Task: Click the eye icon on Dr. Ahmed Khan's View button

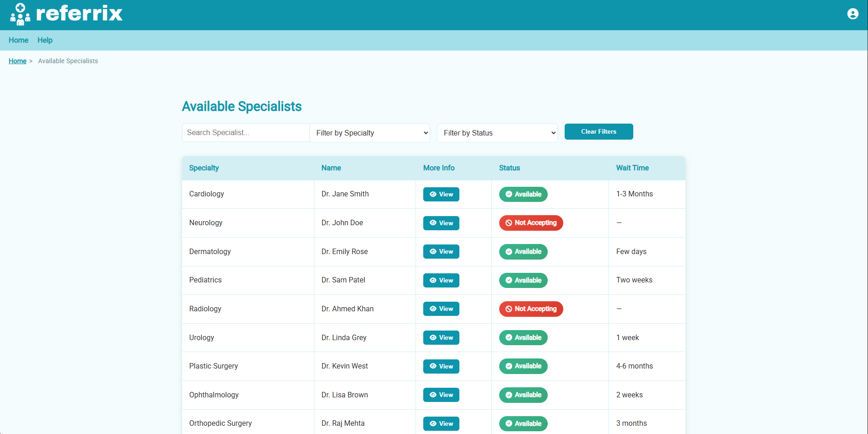Action: pyautogui.click(x=432, y=309)
